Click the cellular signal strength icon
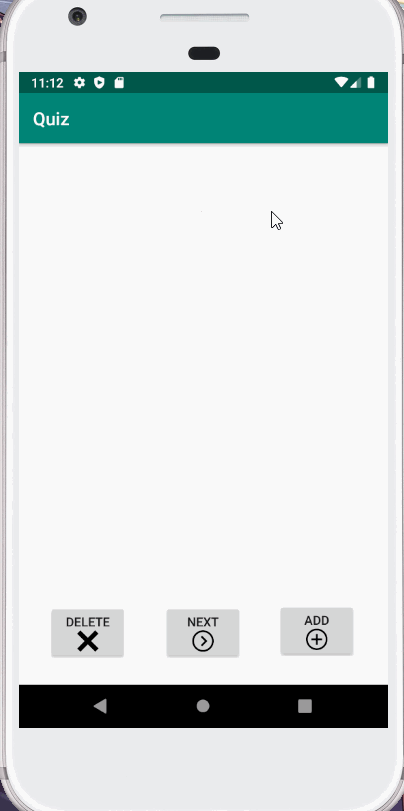Viewport: 404px width, 811px height. point(355,82)
